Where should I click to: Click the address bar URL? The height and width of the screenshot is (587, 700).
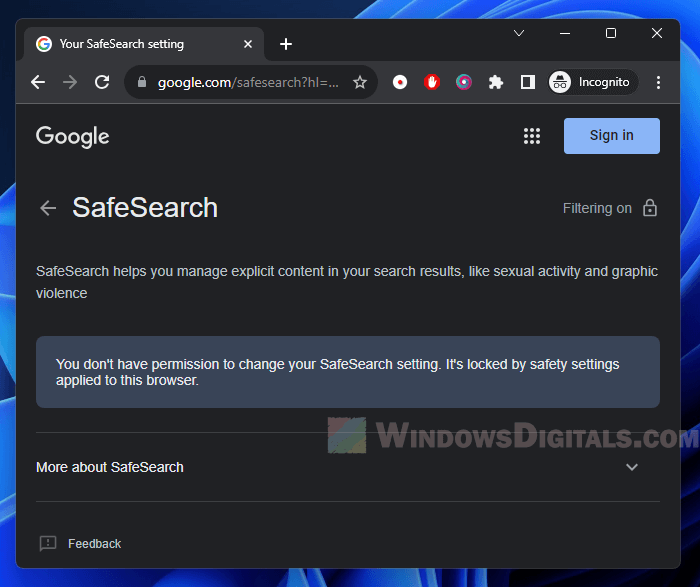(248, 82)
